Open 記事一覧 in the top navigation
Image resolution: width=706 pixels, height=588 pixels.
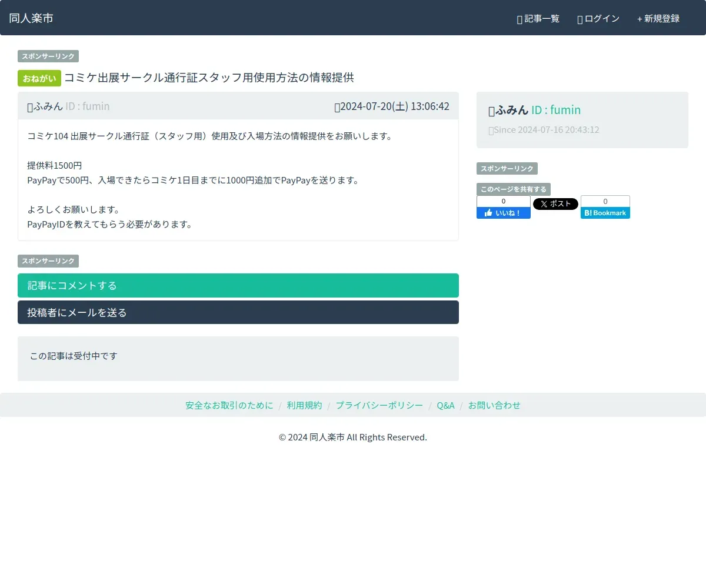click(538, 19)
